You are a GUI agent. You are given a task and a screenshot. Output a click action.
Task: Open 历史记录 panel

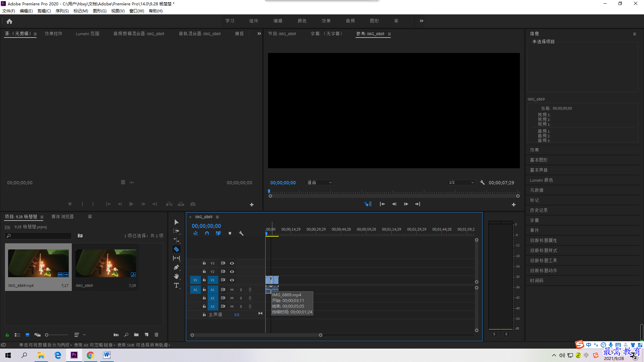coord(539,210)
